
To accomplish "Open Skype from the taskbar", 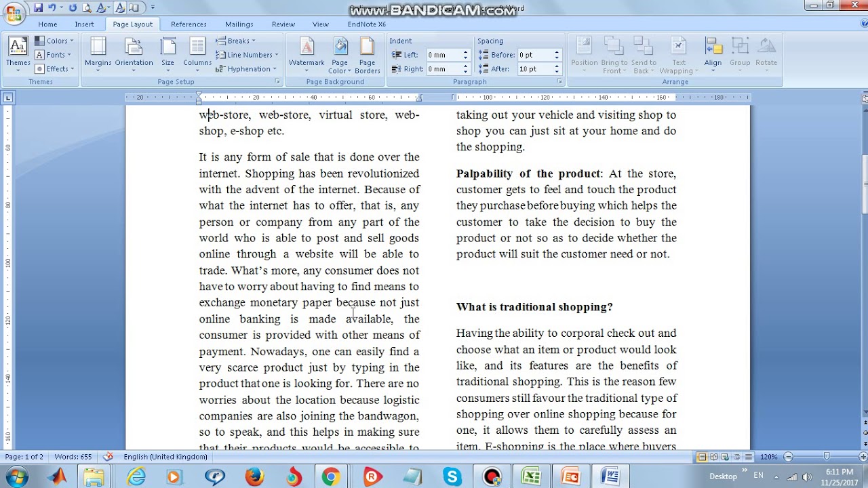I will 452,476.
